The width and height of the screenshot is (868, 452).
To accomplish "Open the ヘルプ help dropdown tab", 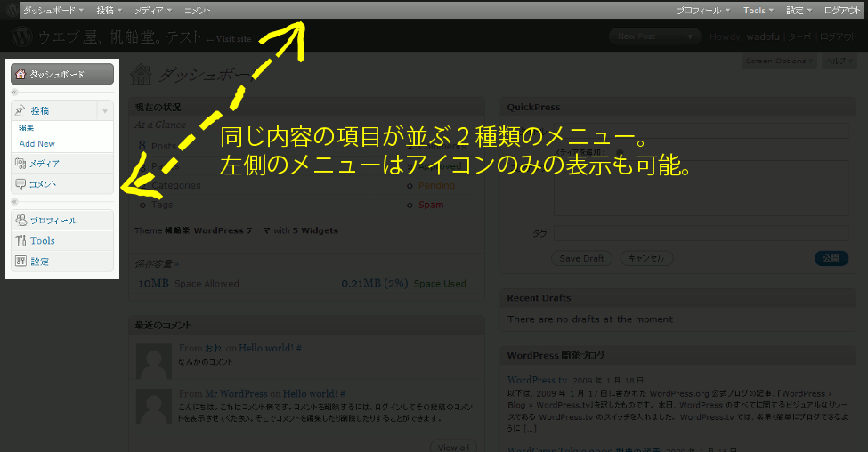I will pos(839,61).
